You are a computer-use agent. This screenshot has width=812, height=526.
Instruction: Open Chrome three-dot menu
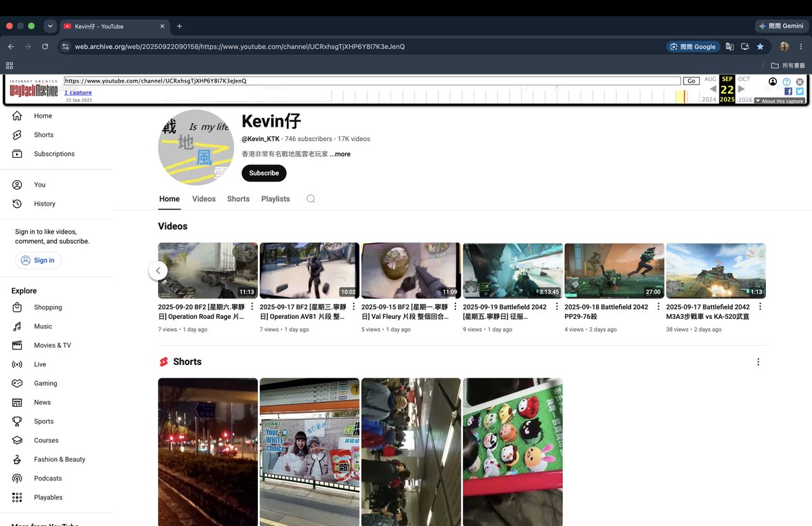click(x=801, y=47)
